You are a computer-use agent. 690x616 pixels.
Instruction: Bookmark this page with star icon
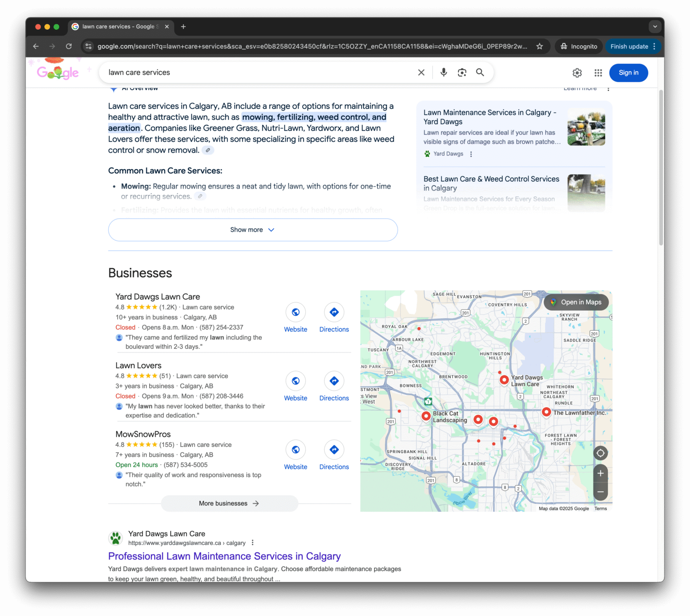pos(540,46)
